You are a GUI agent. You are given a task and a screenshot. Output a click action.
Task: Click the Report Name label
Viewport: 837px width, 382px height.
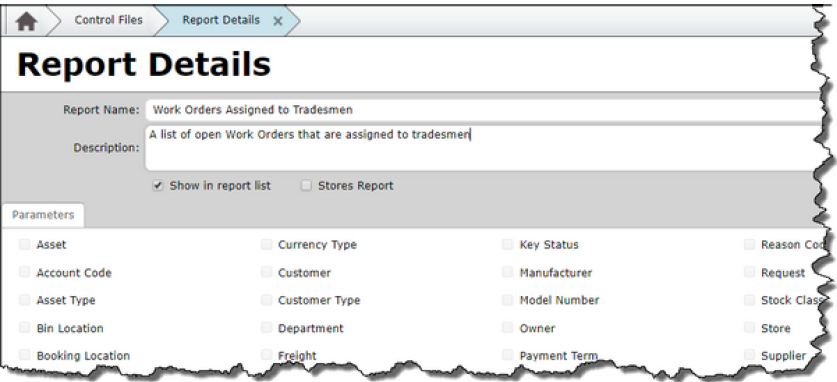[101, 110]
